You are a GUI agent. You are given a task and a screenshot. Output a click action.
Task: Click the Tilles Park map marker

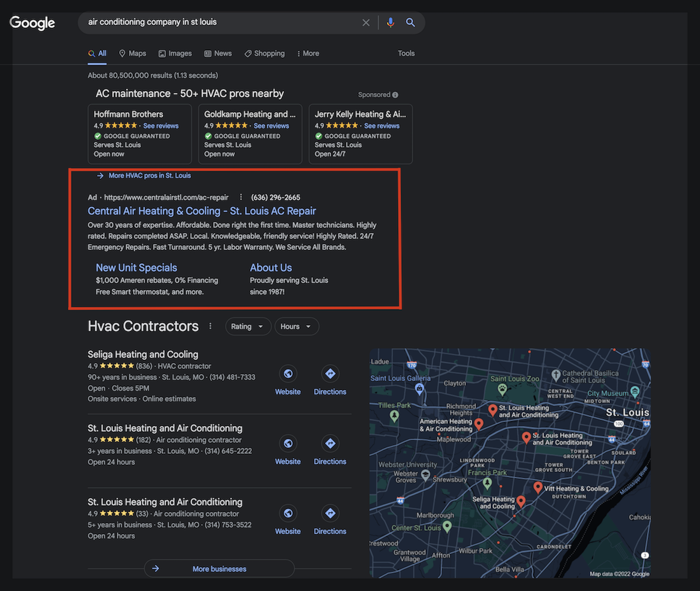[x=394, y=416]
